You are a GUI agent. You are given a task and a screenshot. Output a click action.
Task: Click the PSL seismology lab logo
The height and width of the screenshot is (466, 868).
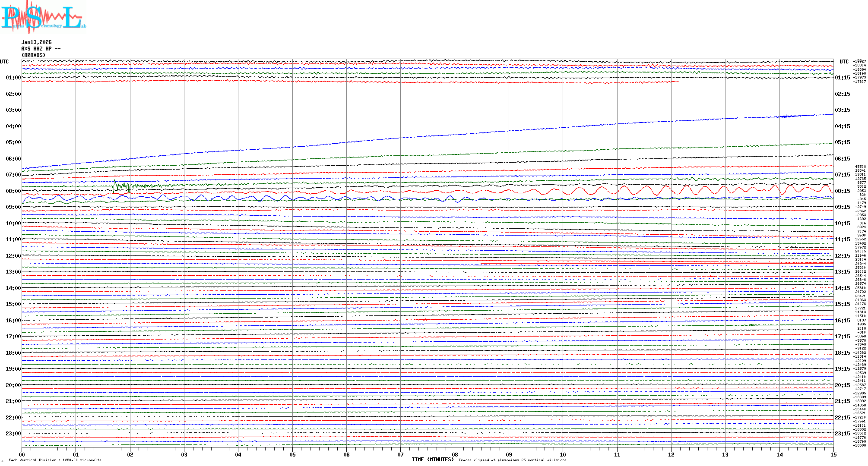click(x=43, y=17)
